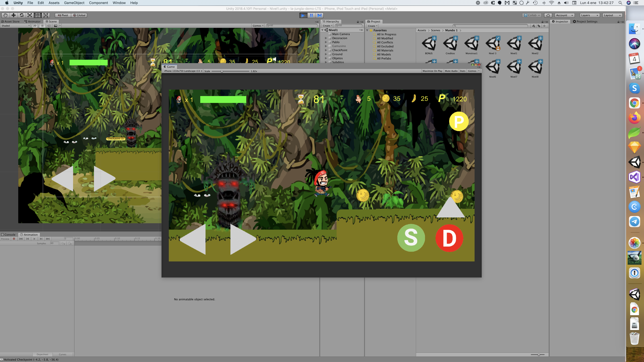The height and width of the screenshot is (362, 644).
Task: Adjust the Game view Scale slider
Action: point(222,71)
